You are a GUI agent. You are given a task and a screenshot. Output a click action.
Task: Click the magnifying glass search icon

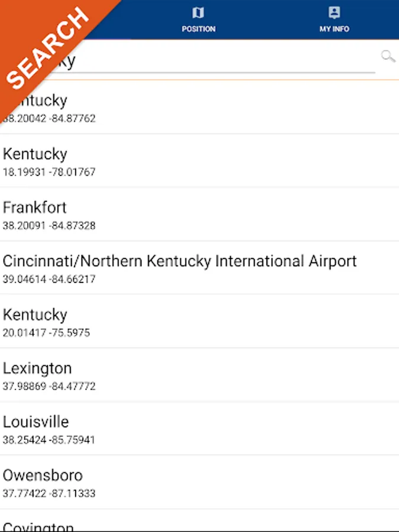[388, 57]
